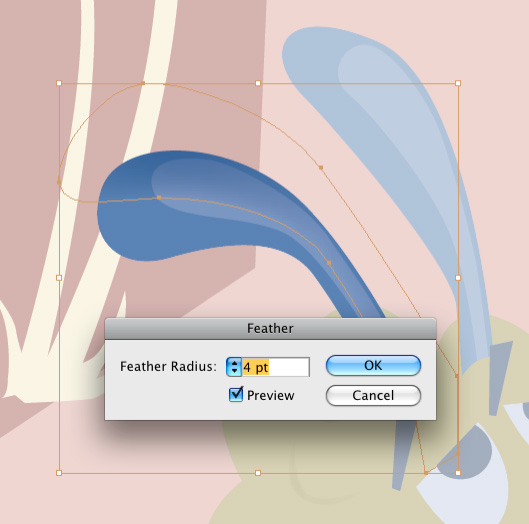
Task: Cancel the Feather dialog
Action: point(373,395)
